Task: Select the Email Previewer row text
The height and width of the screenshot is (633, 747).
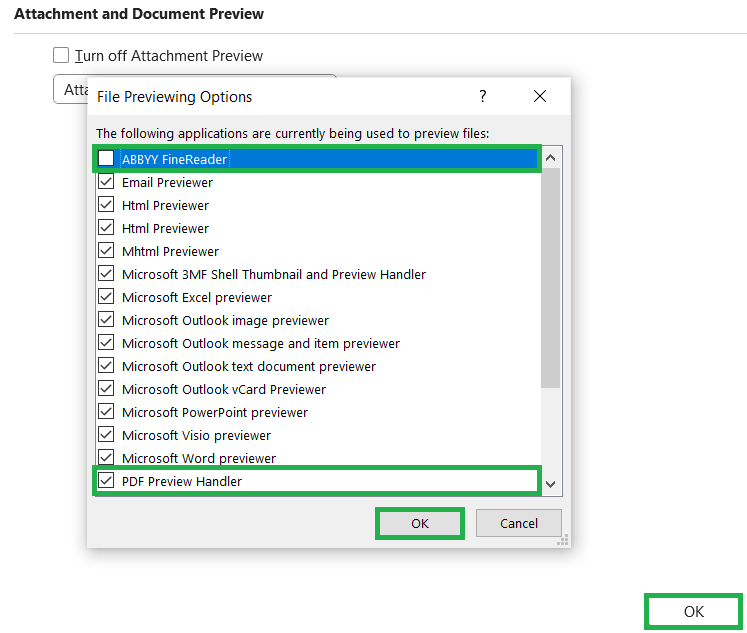Action: pos(167,182)
